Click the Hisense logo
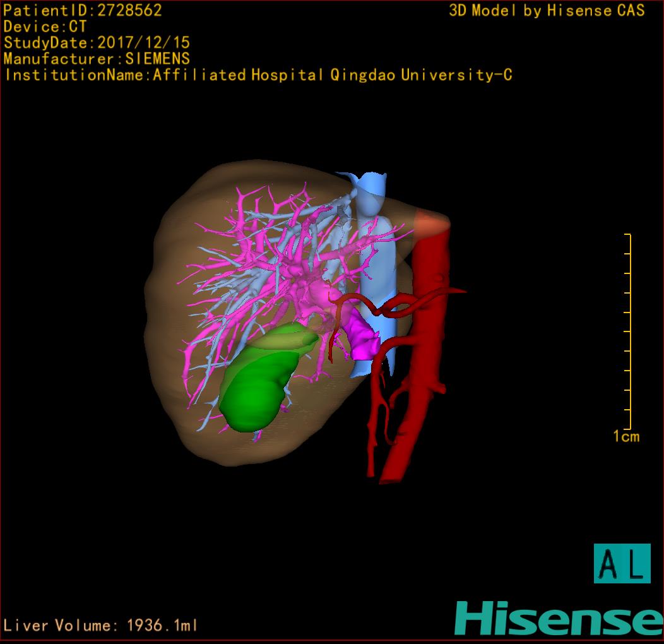The width and height of the screenshot is (664, 644). point(559,618)
